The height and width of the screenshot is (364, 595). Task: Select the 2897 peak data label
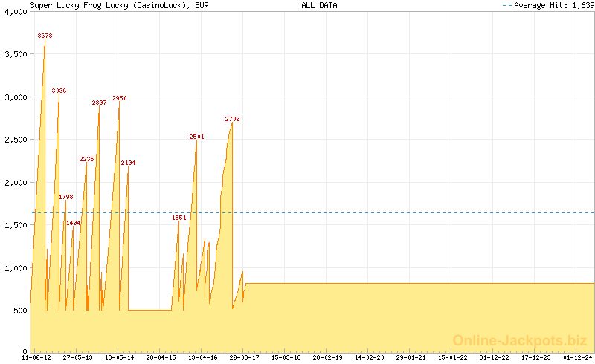99,103
